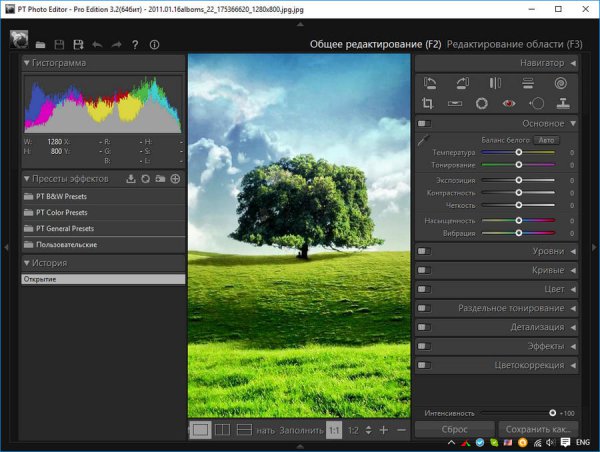Toggle the Кривые panel switch
This screenshot has height=452, width=600.
[x=424, y=270]
